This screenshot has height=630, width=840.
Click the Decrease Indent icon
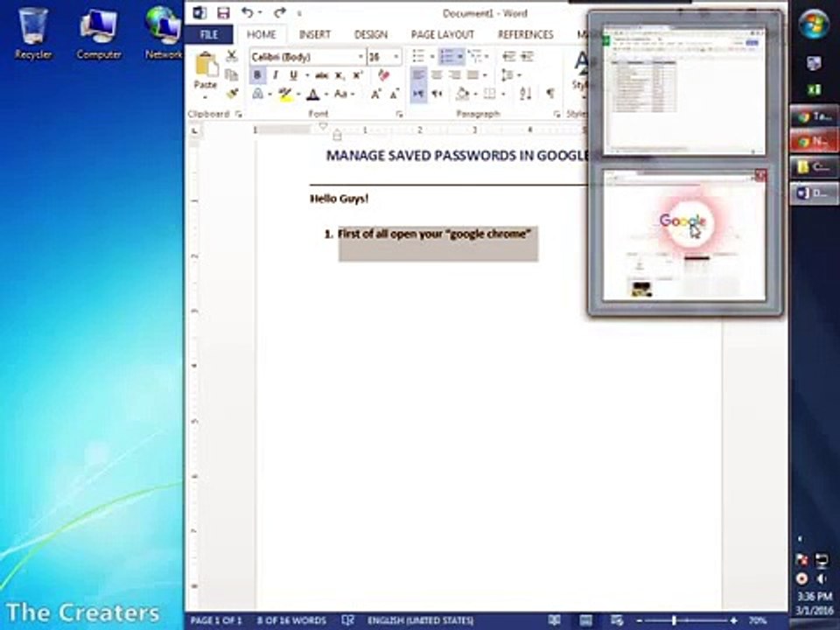point(508,56)
